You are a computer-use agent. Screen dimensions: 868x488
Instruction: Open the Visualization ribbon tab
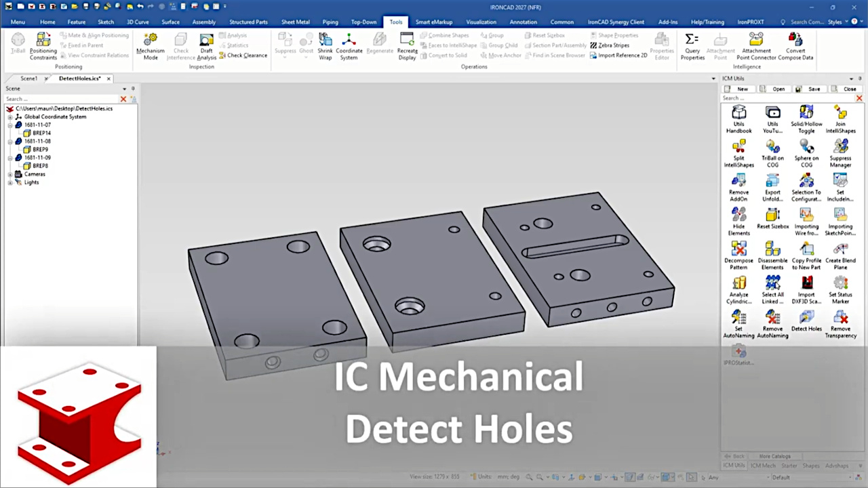coord(481,22)
